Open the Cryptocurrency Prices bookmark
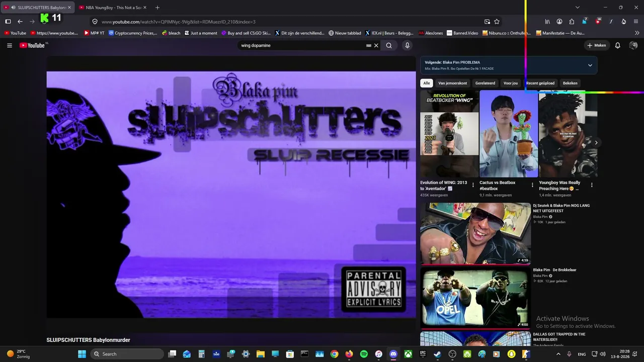This screenshot has width=644, height=362. pyautogui.click(x=133, y=33)
